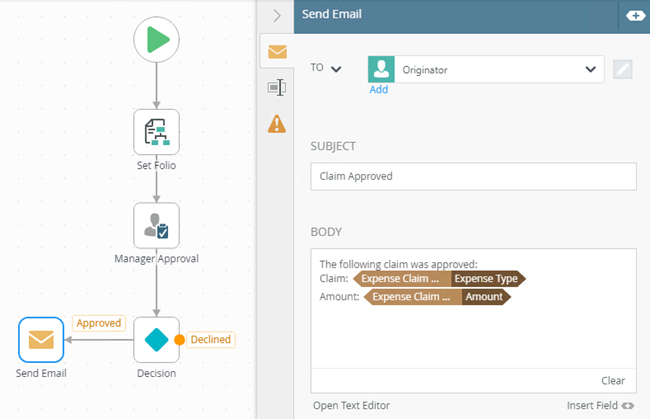This screenshot has height=419, width=650.
Task: Open the Email envelope configuration tab
Action: 277,52
